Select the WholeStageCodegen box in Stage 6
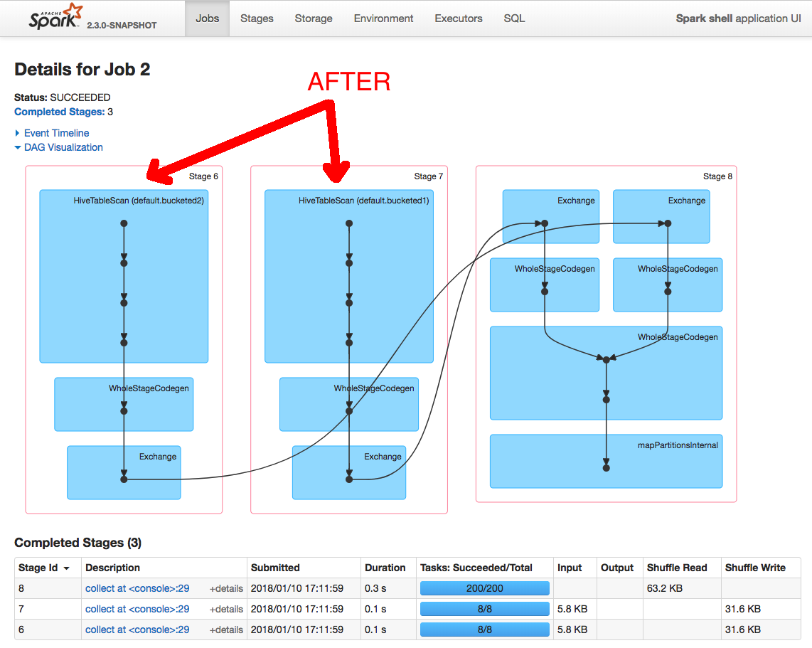The width and height of the screenshot is (812, 648). (124, 404)
